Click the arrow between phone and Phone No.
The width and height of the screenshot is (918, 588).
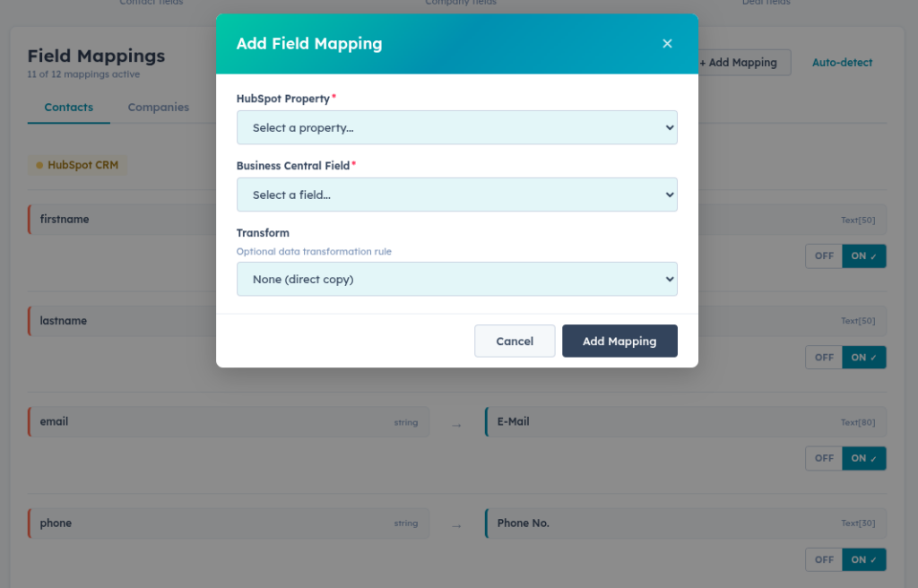pyautogui.click(x=456, y=525)
